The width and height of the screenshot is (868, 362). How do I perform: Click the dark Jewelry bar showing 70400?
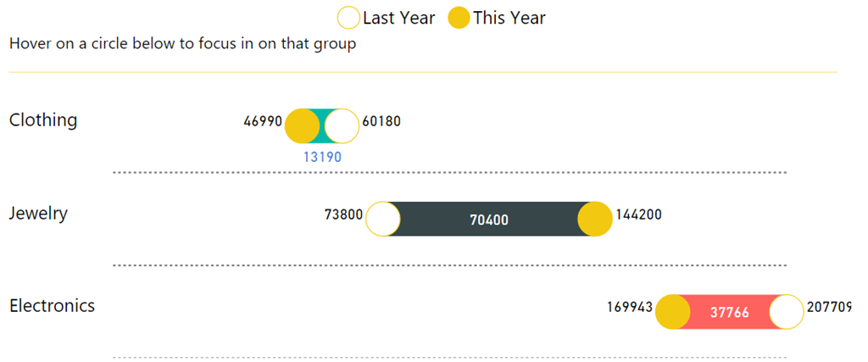click(x=489, y=220)
